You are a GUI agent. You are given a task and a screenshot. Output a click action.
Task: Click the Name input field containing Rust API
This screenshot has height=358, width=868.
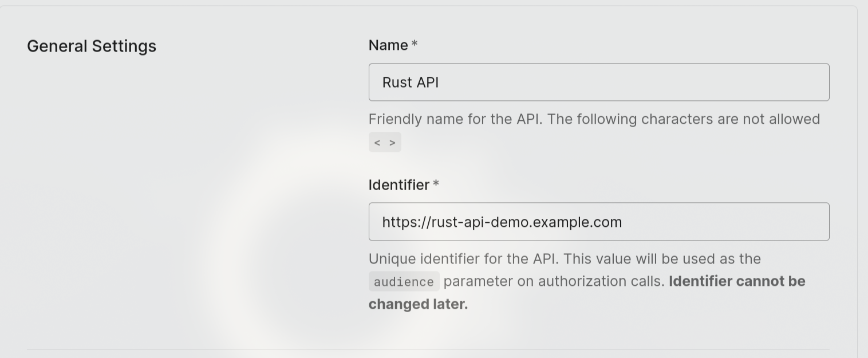point(599,82)
